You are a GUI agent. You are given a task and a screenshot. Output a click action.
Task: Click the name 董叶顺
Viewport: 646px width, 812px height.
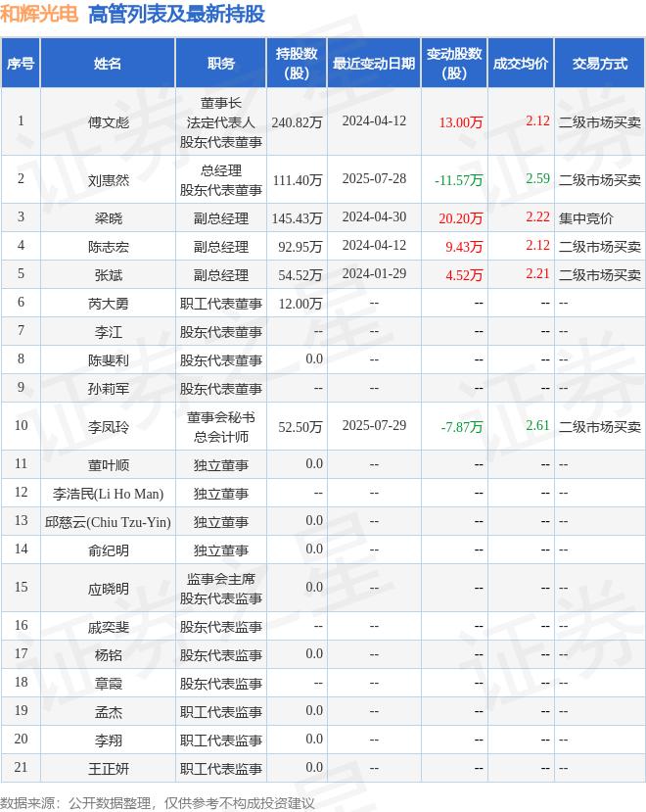(x=109, y=465)
